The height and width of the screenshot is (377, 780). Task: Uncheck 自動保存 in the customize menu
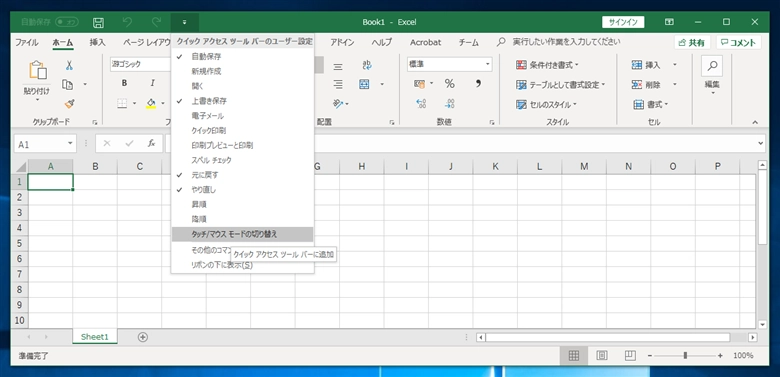tap(242, 57)
